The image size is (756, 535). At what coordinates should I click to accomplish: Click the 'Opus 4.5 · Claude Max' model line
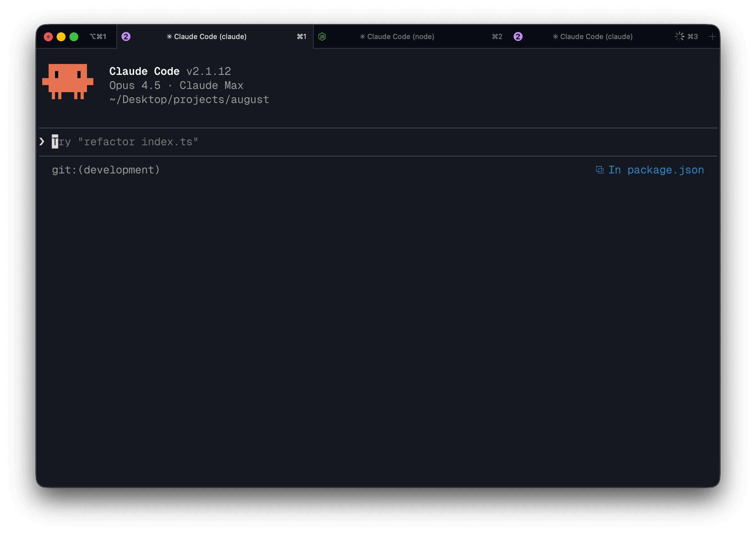pyautogui.click(x=177, y=86)
